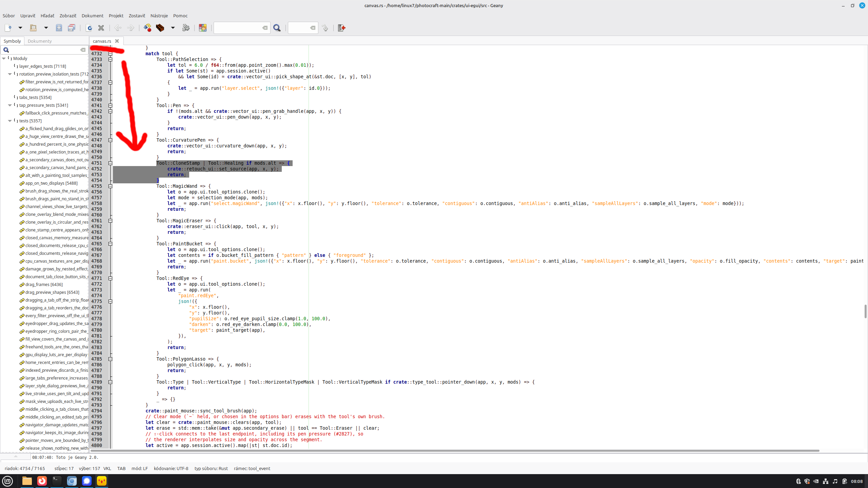Fold the Tool::Pen block at line 4741
868x488 pixels.
[x=110, y=105]
